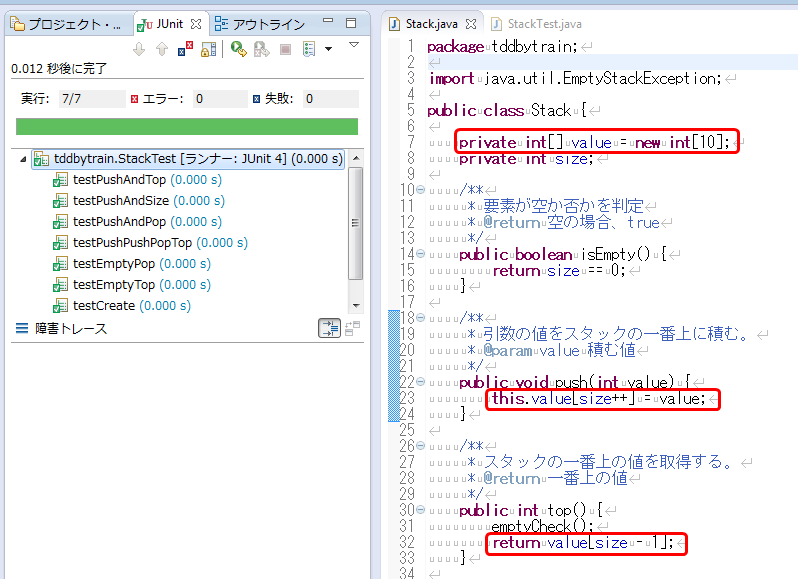The image size is (798, 579).
Task: Collapse the push Javadoc comment fold
Action: click(420, 317)
